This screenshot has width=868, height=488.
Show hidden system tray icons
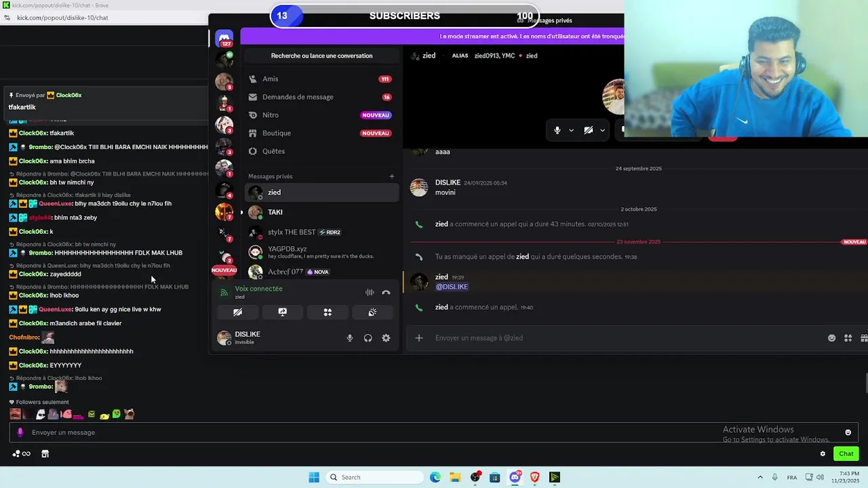pyautogui.click(x=759, y=477)
